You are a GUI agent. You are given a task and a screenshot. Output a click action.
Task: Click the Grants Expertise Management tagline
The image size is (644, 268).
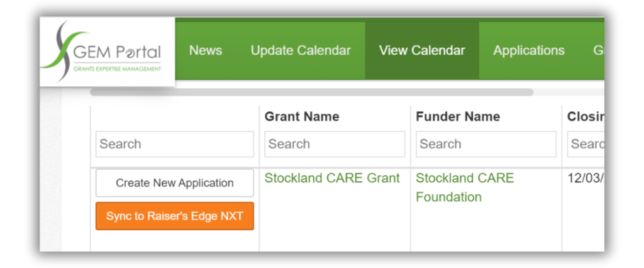(118, 69)
